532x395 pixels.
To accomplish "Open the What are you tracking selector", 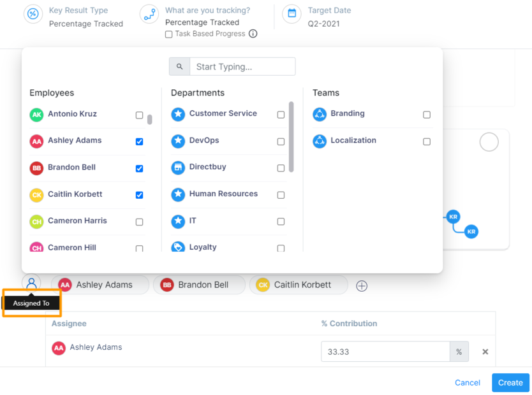I will coord(202,22).
